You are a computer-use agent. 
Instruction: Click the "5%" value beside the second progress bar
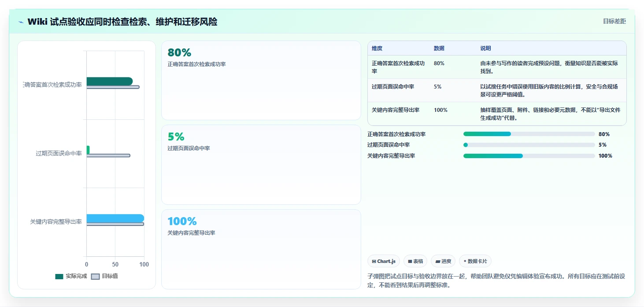point(603,145)
